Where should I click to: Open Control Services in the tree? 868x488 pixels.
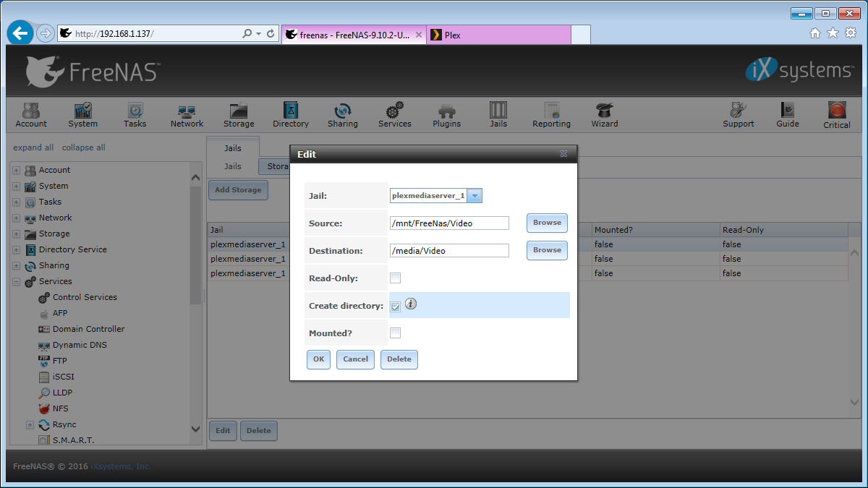pyautogui.click(x=85, y=297)
